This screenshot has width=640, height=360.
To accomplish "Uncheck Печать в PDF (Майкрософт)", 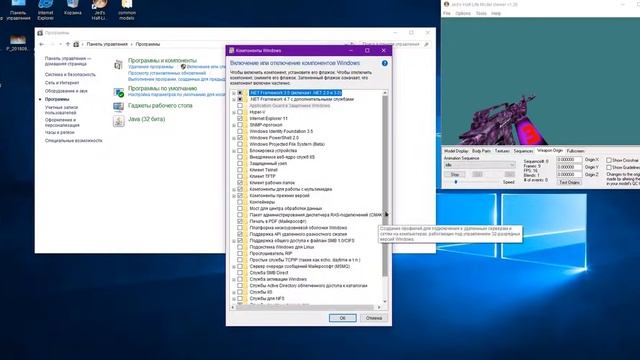I will 240,221.
